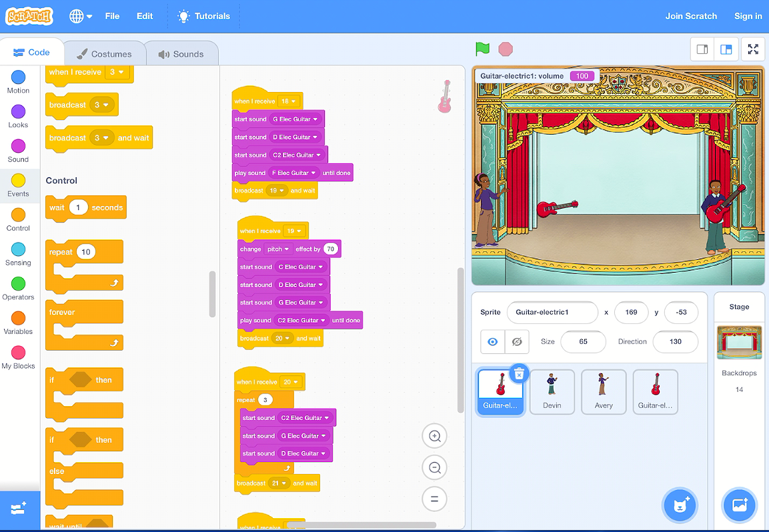
Task: Zoom out of the code workspace
Action: 434,467
